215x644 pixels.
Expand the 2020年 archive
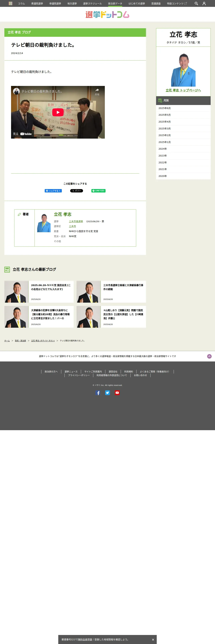[x=183, y=176]
